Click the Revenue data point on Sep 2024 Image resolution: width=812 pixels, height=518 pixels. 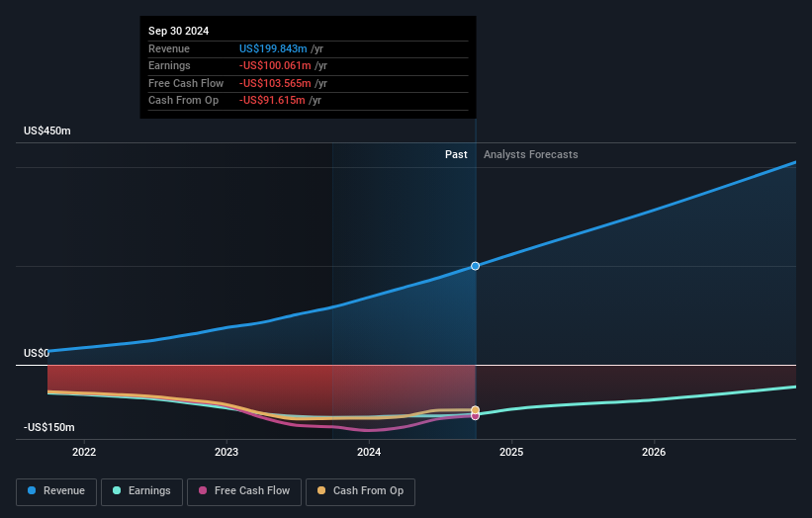click(475, 266)
